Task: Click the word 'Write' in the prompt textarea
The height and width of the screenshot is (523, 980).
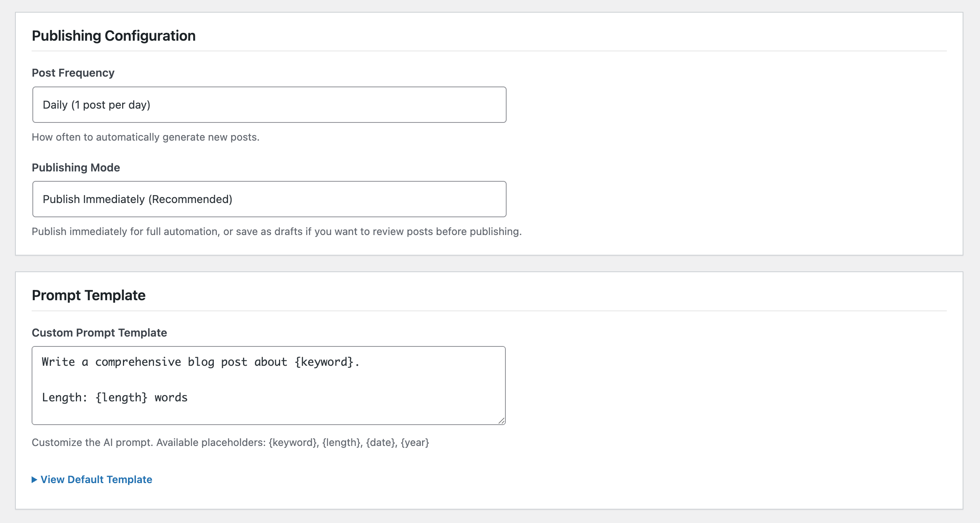Action: coord(58,362)
